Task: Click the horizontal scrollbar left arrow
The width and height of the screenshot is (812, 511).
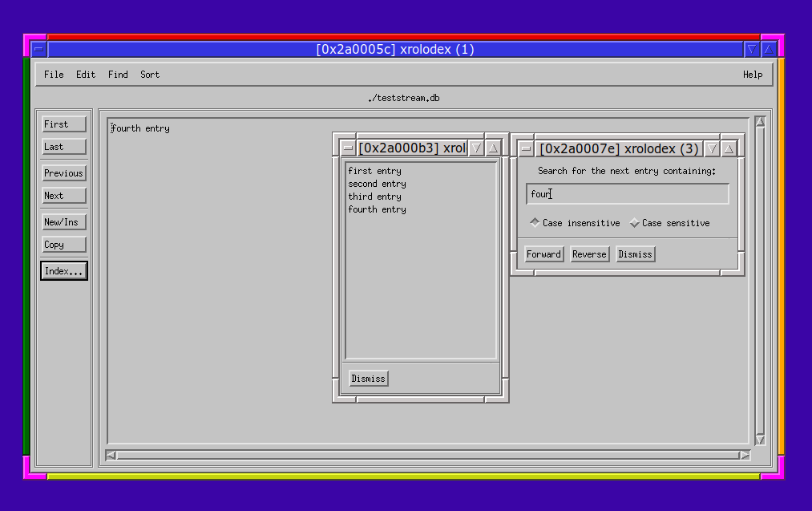Action: point(111,455)
